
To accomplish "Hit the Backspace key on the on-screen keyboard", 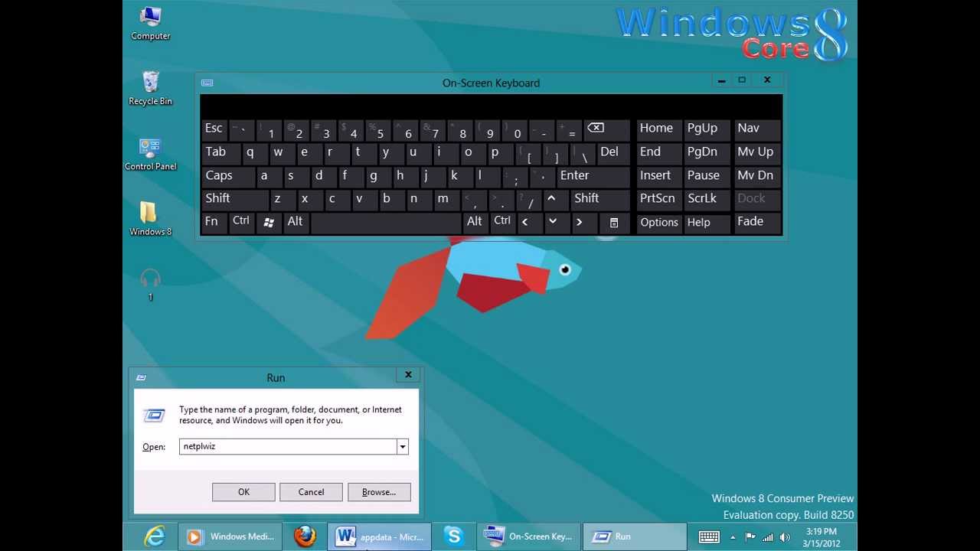I will click(606, 129).
